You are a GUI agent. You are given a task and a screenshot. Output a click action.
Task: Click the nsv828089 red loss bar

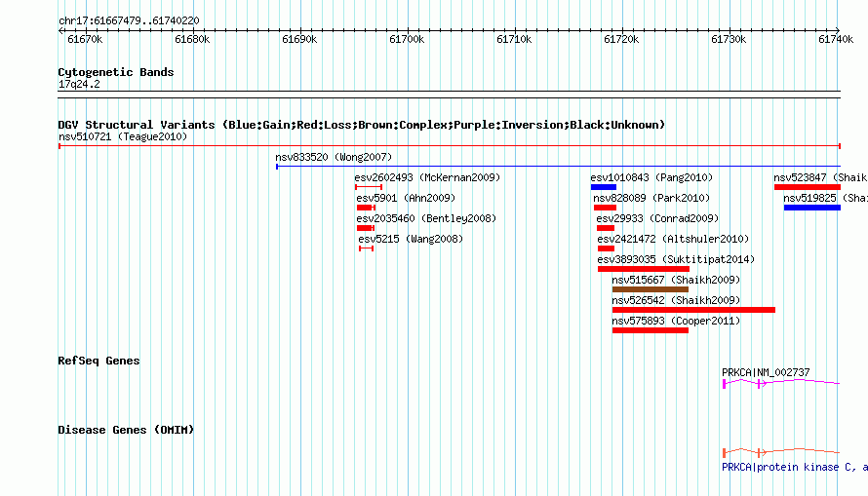point(605,208)
